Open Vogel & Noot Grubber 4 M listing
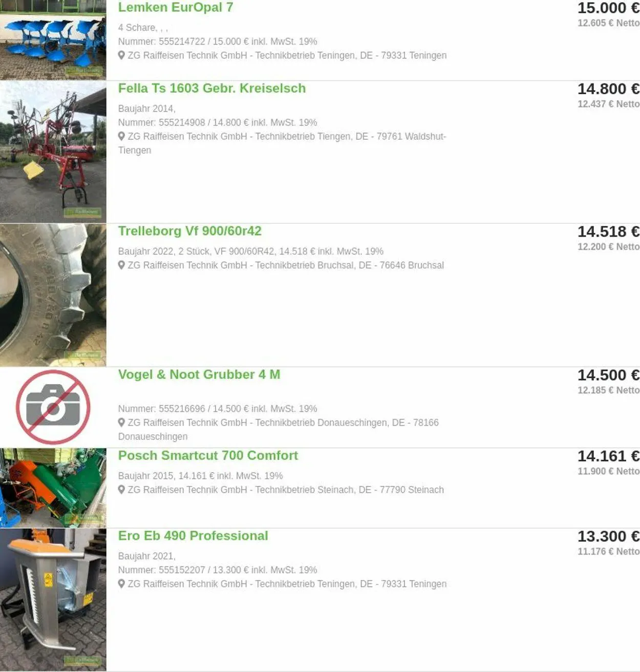 [199, 374]
